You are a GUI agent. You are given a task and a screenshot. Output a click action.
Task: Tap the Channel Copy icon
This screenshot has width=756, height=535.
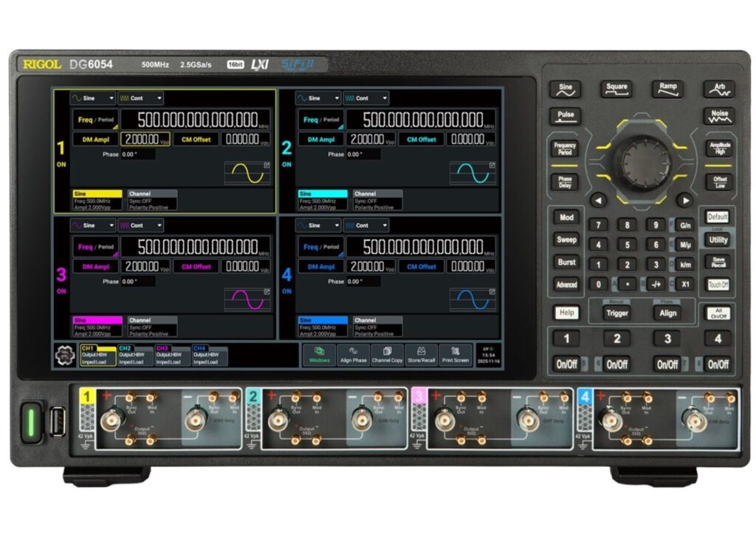[387, 355]
